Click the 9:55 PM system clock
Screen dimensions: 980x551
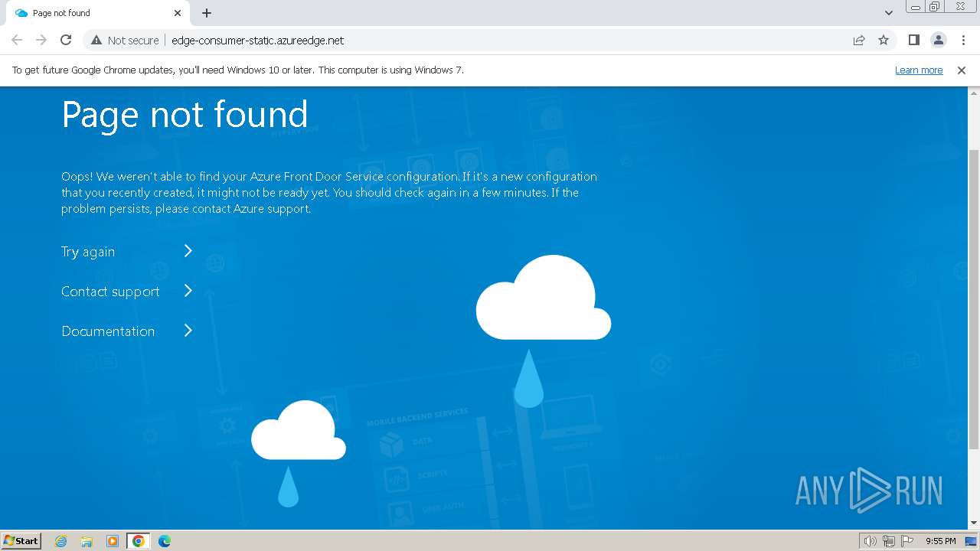click(x=940, y=541)
